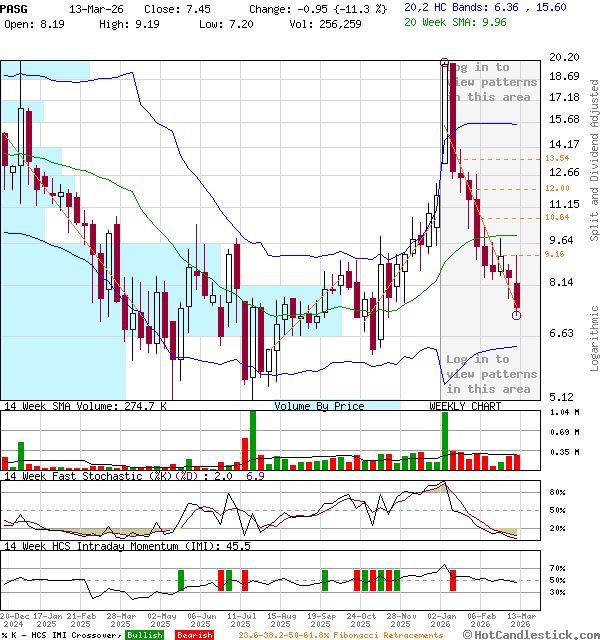This screenshot has width=600, height=640.
Task: Click the lone red IMI bar in January 2026
Action: 453,579
